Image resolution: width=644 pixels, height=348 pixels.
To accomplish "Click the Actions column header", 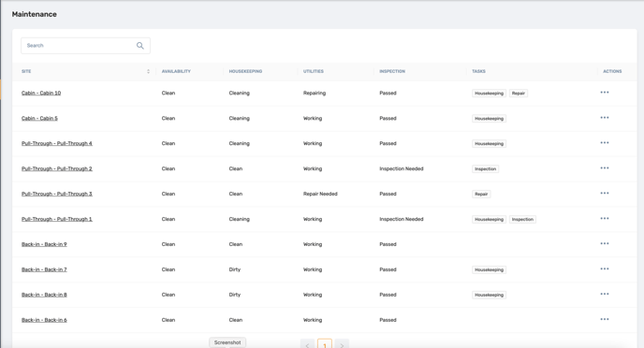I will click(x=612, y=71).
